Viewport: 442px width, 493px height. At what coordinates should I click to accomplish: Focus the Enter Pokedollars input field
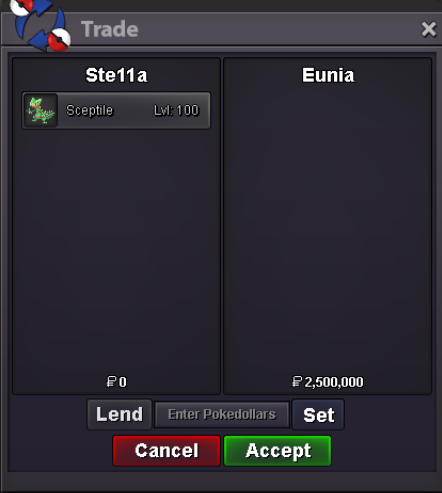(x=222, y=414)
